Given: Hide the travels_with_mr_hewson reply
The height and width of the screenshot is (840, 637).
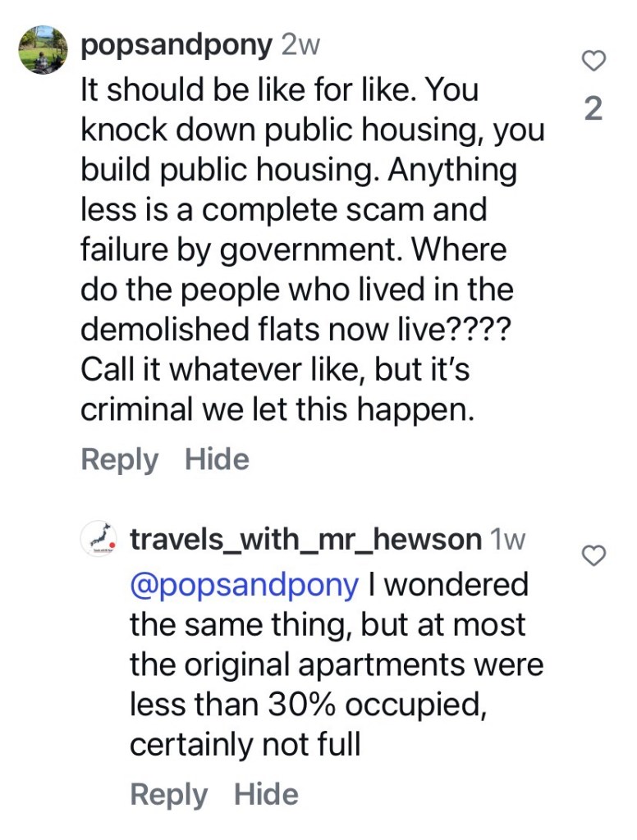Looking at the screenshot, I should (266, 794).
